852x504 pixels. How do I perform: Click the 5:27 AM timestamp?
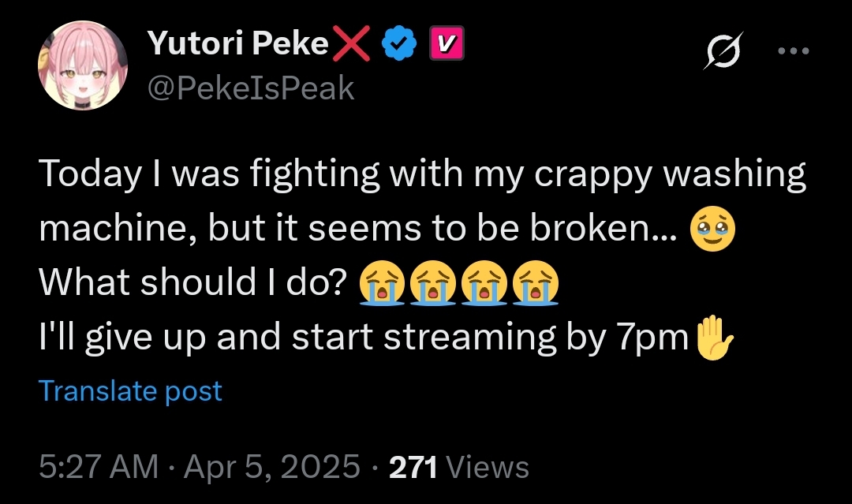[x=99, y=467]
